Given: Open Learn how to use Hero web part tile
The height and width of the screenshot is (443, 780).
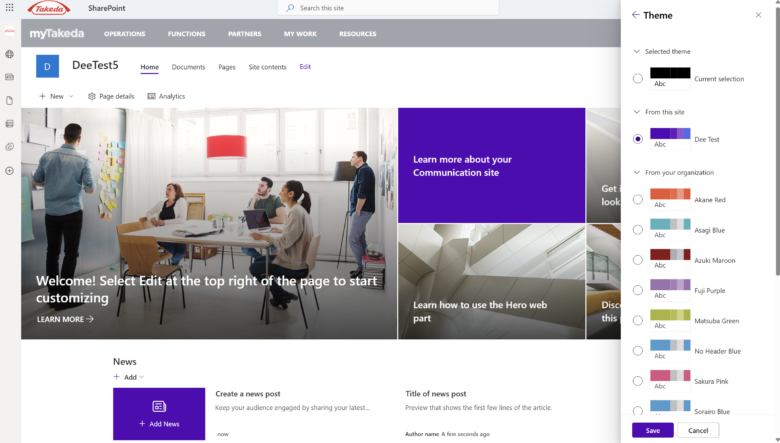Looking at the screenshot, I should pos(491,281).
